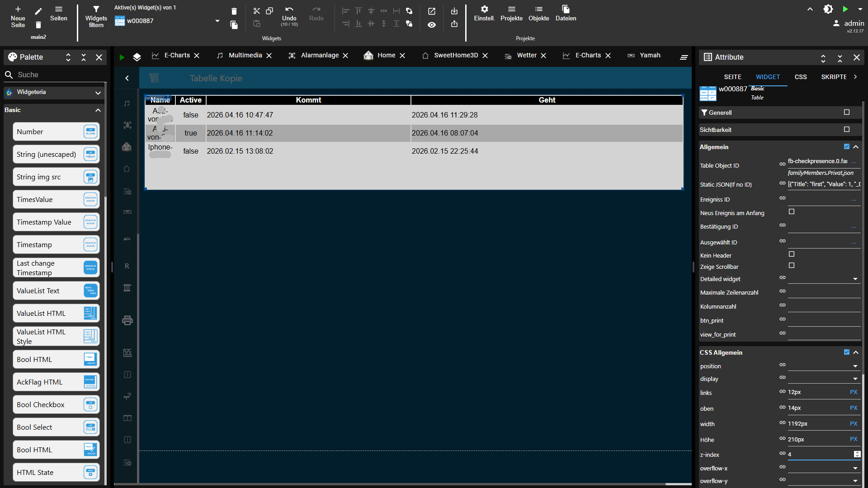Delete widget using the trash icon
This screenshot has width=868, height=488.
[234, 11]
